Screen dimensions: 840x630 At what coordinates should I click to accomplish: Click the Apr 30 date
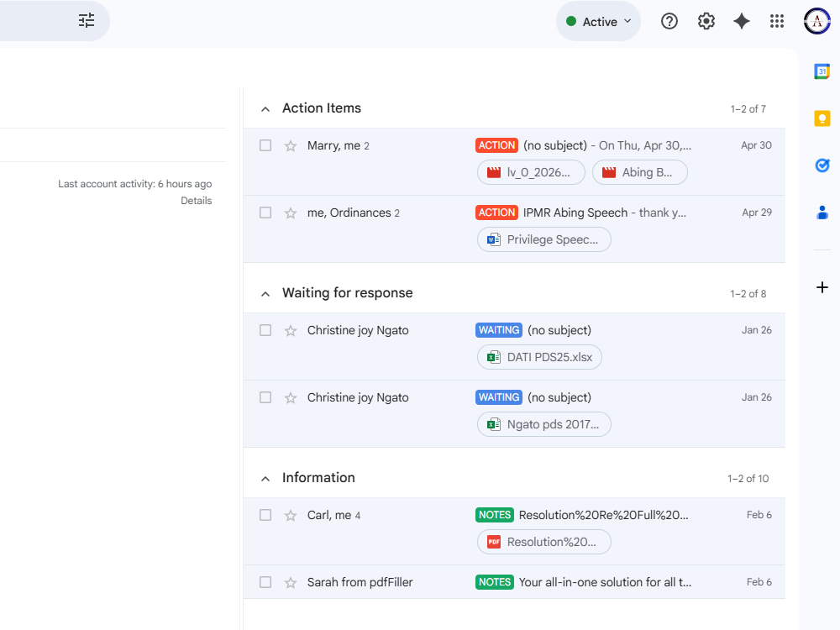click(x=756, y=145)
